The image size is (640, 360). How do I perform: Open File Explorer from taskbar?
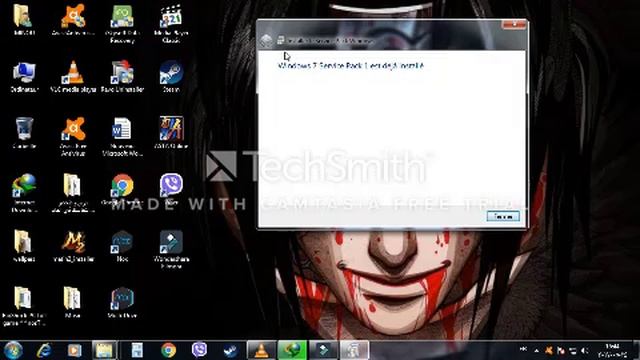point(104,350)
